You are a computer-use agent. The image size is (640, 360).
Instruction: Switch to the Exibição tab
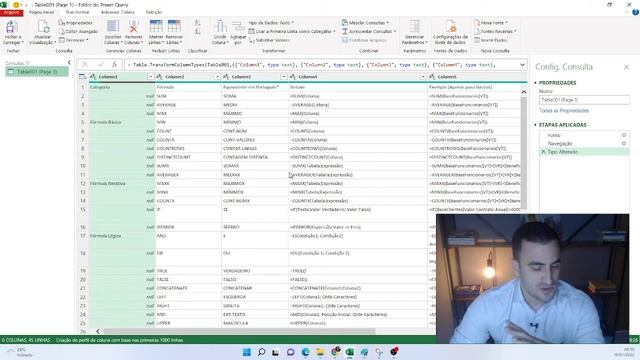coord(154,13)
